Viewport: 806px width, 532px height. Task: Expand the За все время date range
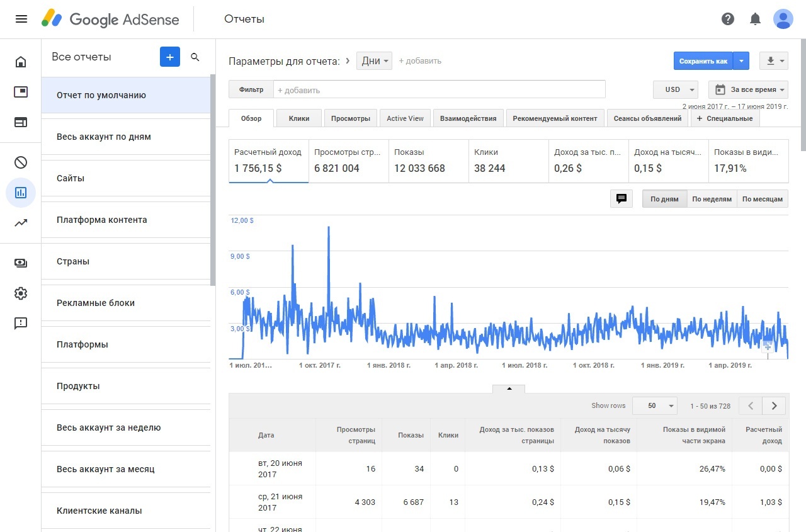point(748,89)
